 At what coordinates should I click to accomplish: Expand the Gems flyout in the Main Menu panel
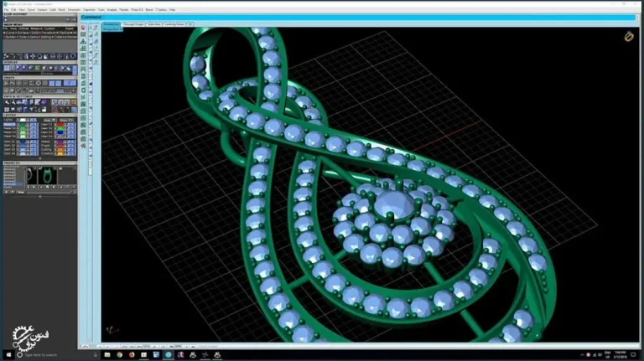pos(34,37)
